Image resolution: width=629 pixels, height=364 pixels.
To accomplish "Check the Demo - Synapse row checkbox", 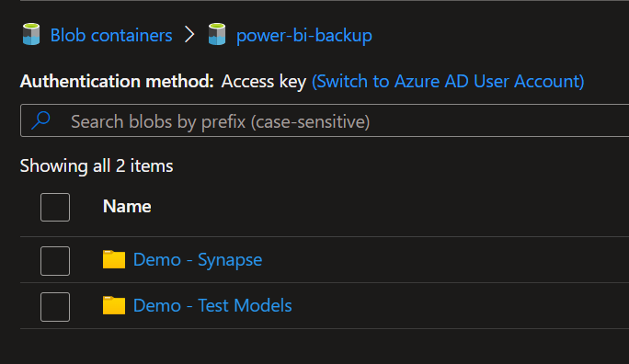I will tap(55, 261).
